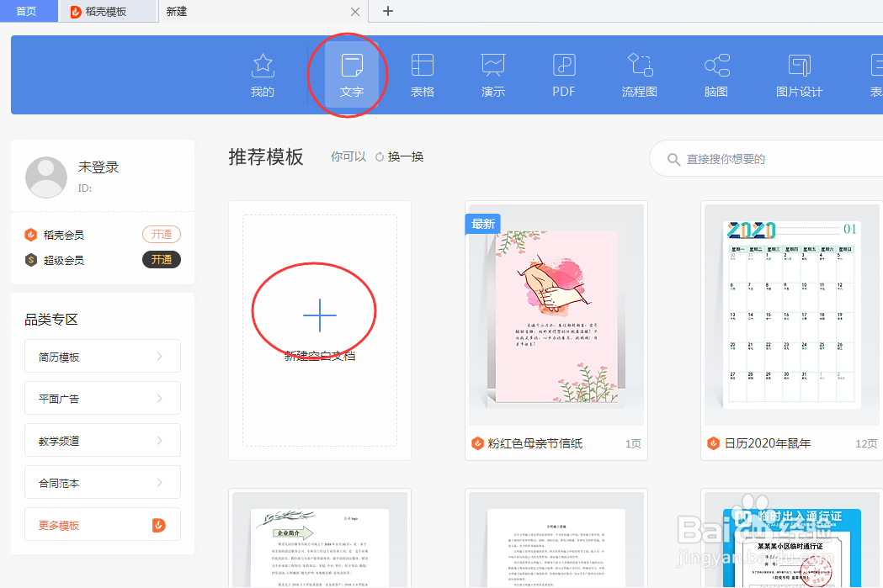This screenshot has height=588, width=883.
Task: Click 开通 button for 稻壳会员
Action: point(161,234)
